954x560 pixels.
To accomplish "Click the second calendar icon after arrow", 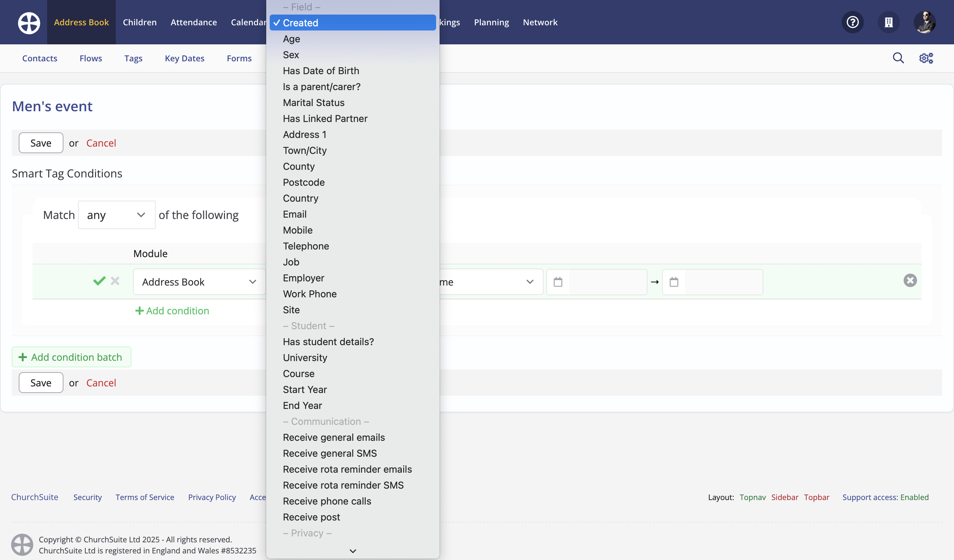I will [x=674, y=282].
